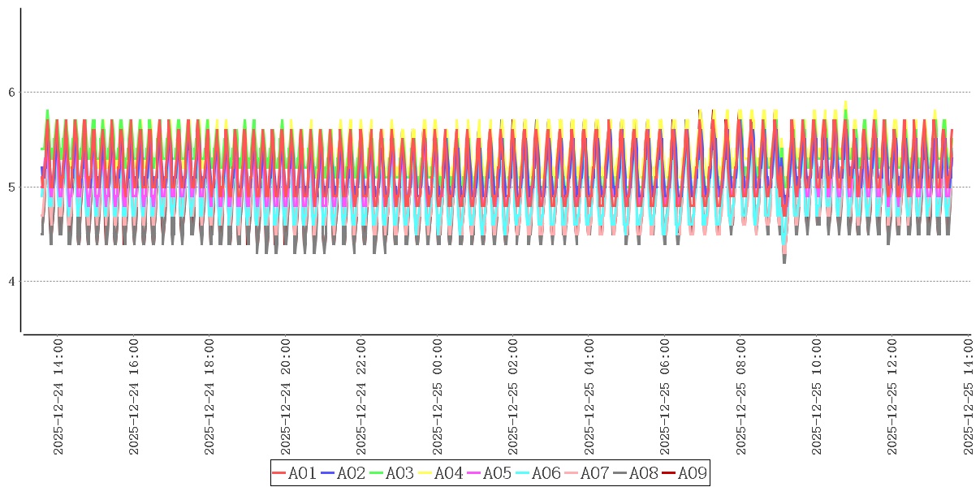Click the yellow A04 legend line marker
The width and height of the screenshot is (980, 487).
click(x=425, y=473)
